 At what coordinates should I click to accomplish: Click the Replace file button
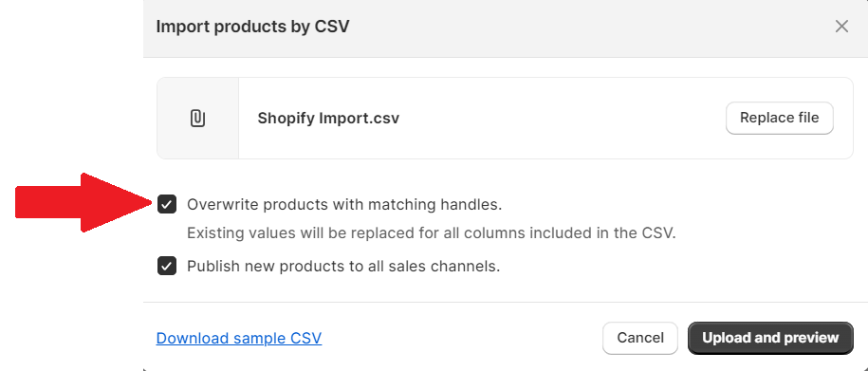(780, 118)
